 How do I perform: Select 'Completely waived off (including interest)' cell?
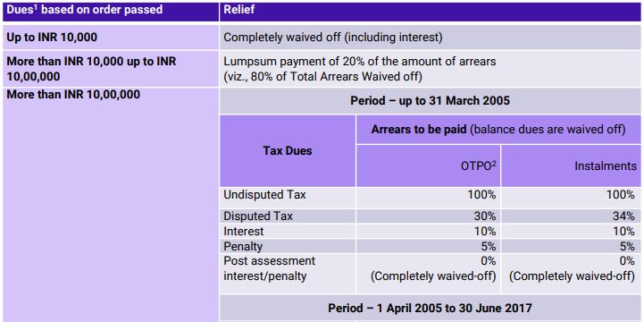(x=332, y=38)
